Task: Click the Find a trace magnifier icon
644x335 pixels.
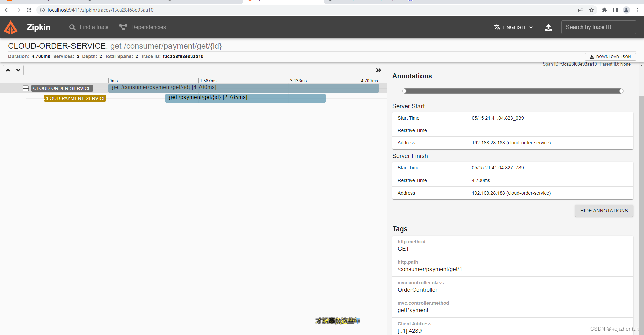Action: tap(72, 27)
